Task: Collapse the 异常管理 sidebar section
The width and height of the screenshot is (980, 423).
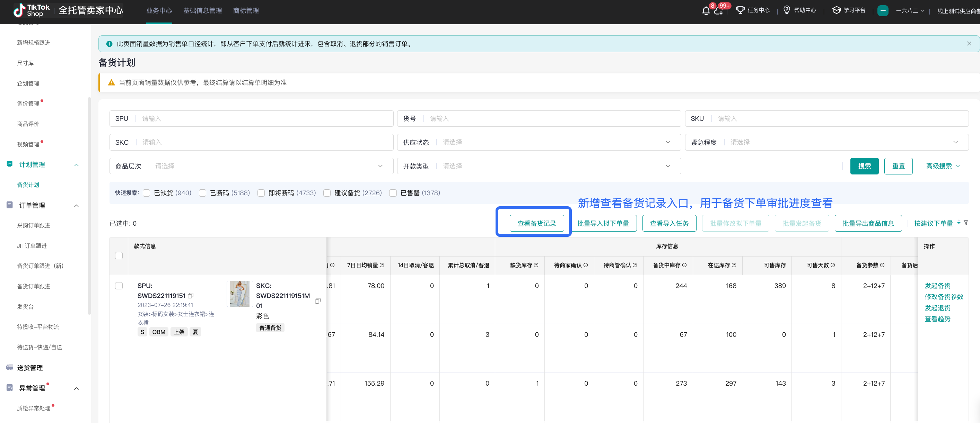Action: click(x=77, y=389)
